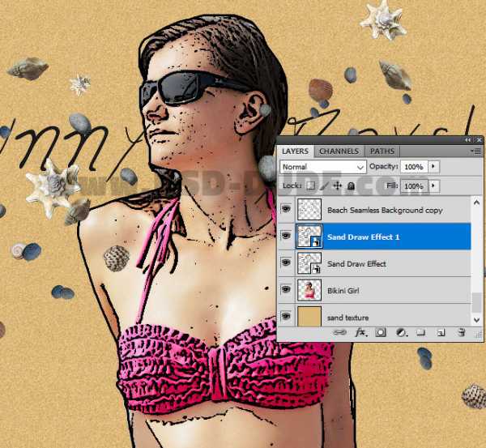Image resolution: width=486 pixels, height=448 pixels.
Task: Open the layer style fx menu
Action: (x=360, y=332)
